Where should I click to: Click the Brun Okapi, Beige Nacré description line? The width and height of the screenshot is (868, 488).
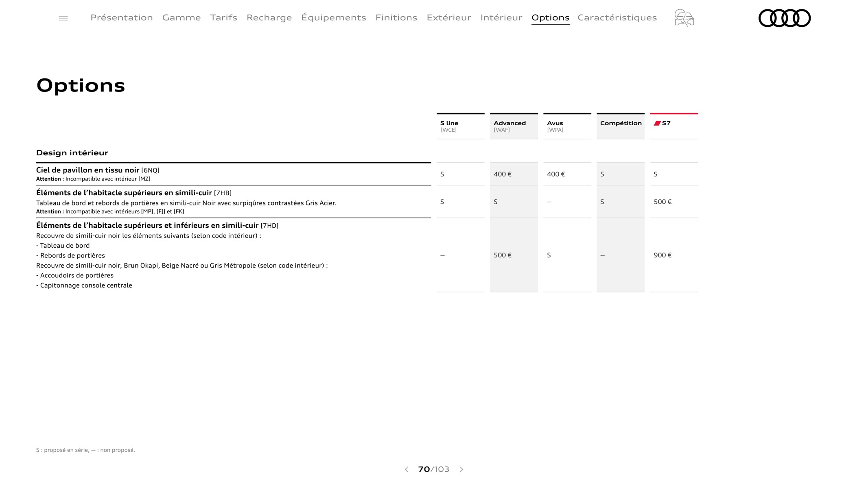pyautogui.click(x=182, y=266)
